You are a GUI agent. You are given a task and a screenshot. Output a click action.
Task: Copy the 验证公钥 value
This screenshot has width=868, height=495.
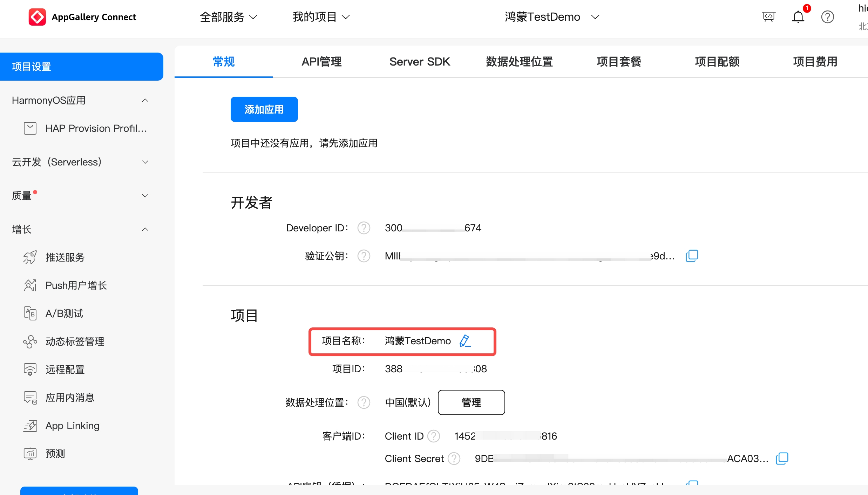tap(692, 256)
